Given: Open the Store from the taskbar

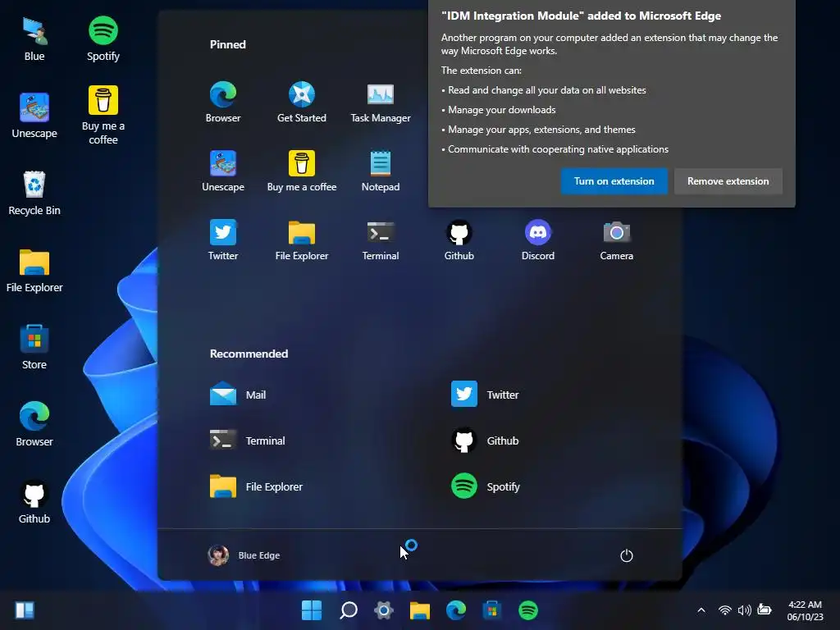Looking at the screenshot, I should [492, 610].
